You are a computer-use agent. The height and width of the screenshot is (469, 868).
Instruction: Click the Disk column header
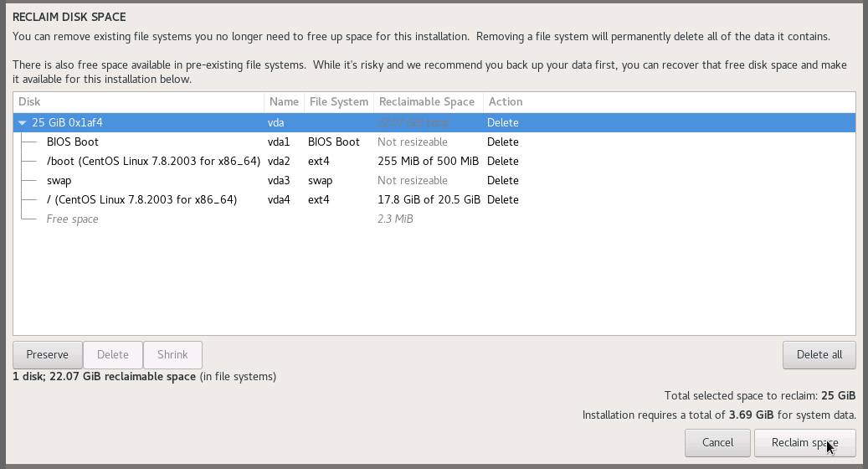[x=138, y=102]
